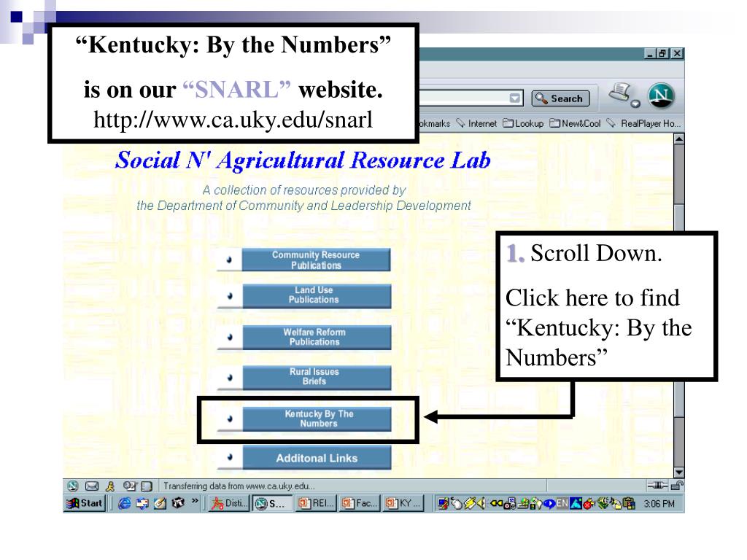Open the Address Book icon in the component bar
747x560 pixels.
point(147,486)
